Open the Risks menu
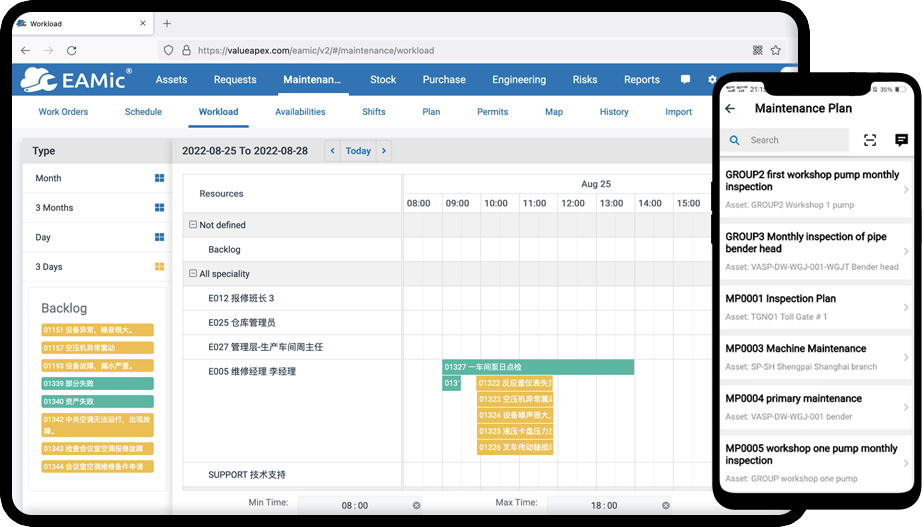The width and height of the screenshot is (922, 527). tap(585, 79)
